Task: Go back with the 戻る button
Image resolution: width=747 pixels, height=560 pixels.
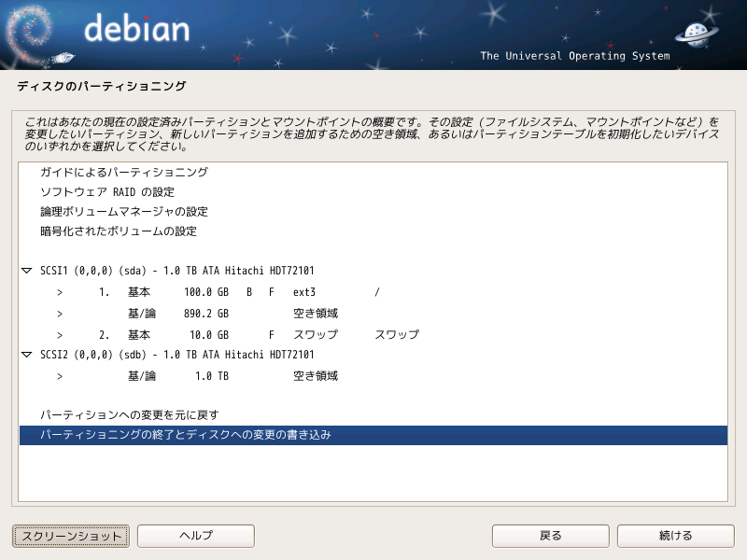Action: (x=550, y=536)
